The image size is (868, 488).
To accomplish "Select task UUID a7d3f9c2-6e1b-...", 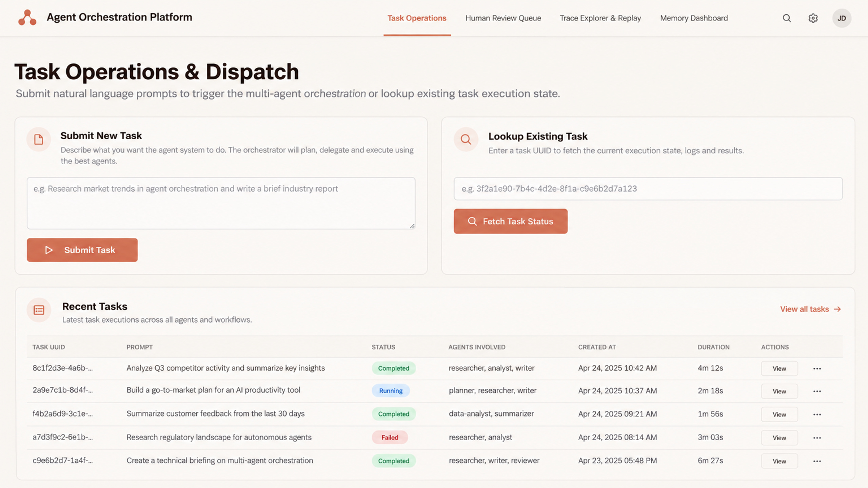I will click(x=62, y=437).
